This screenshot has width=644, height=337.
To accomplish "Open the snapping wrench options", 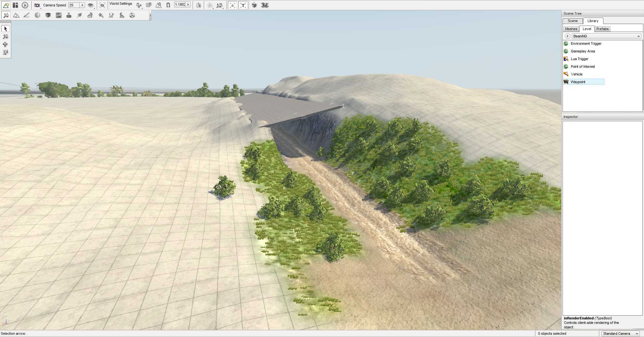I will pyautogui.click(x=139, y=5).
